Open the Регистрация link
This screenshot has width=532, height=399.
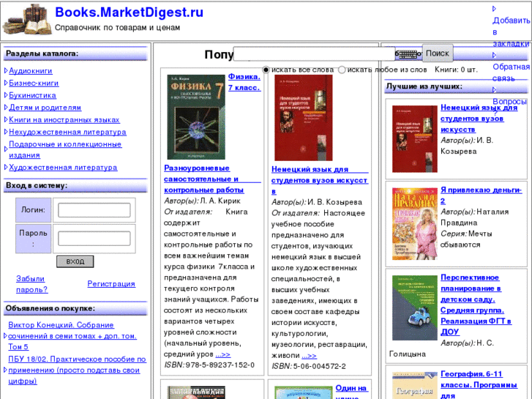click(x=111, y=283)
